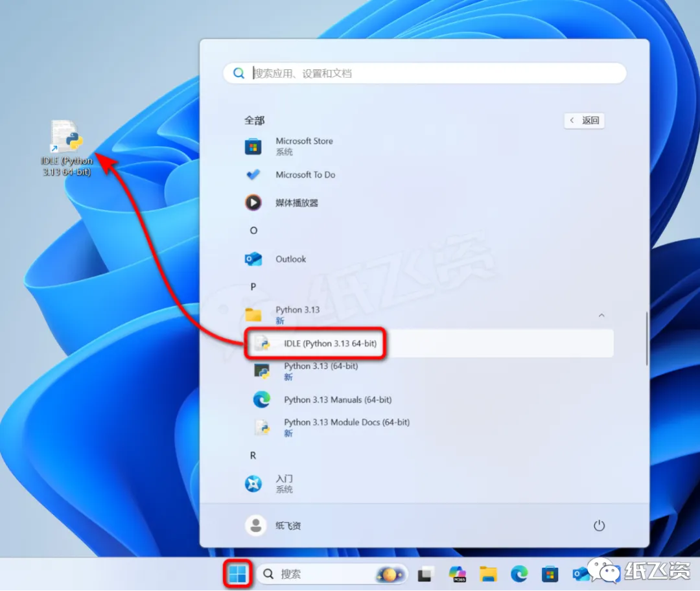This screenshot has width=700, height=591.
Task: Collapse the Python 3.13 folder chevron
Action: [601, 315]
